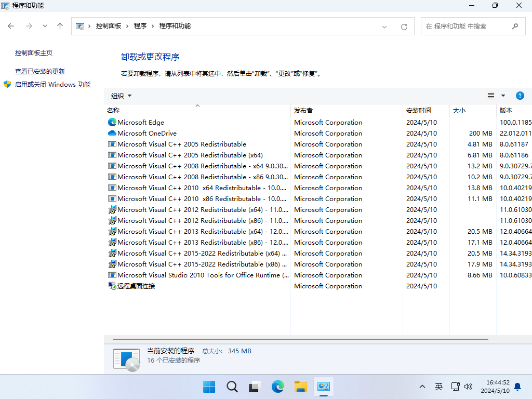Sort list by 安装时间 column header
Screen dimensions: 532x399
[x=419, y=111]
